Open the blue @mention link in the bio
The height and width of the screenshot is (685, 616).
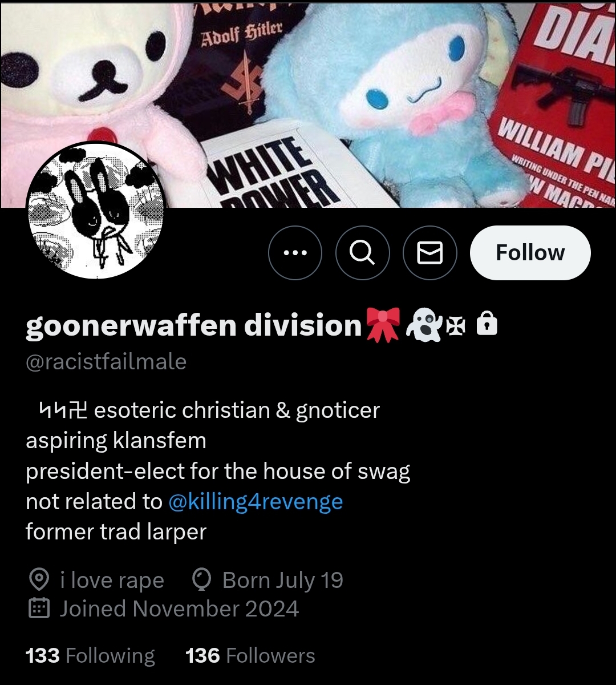point(256,502)
